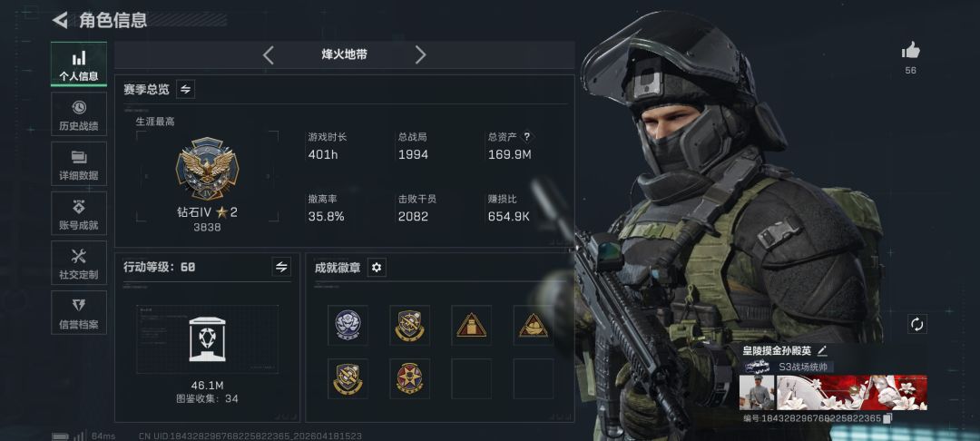The height and width of the screenshot is (441, 980).
Task: Go back with the top-left arrow
Action: coord(60,20)
